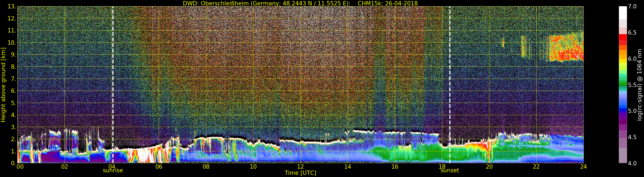Click the '6.5' colorbar tick label
Screen dimensions: 644x177
[x=632, y=33]
